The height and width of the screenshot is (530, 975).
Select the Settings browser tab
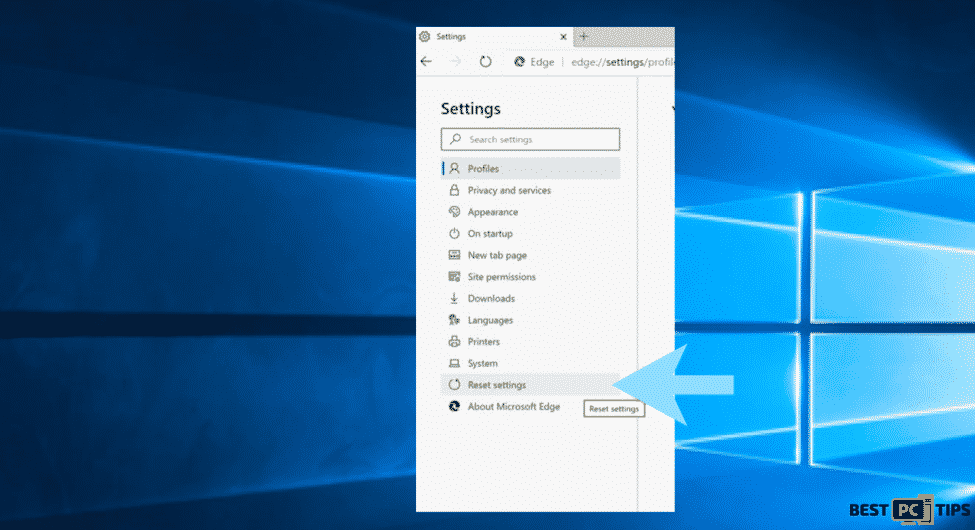click(494, 37)
